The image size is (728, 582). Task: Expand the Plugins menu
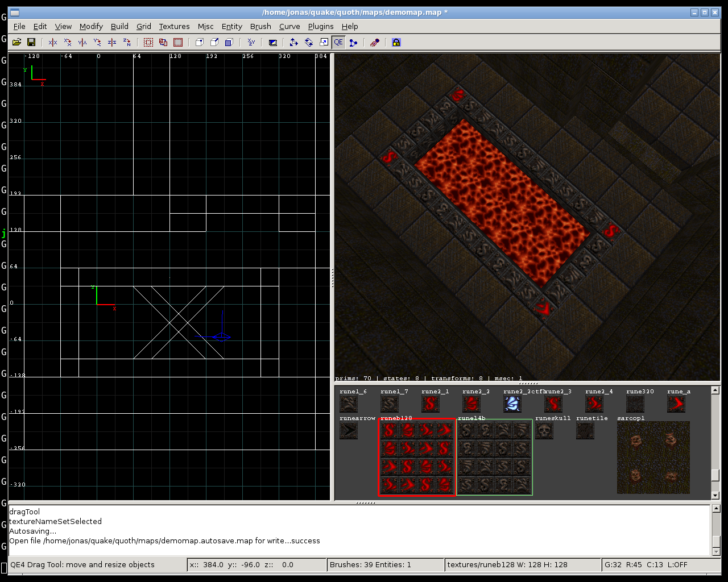321,26
